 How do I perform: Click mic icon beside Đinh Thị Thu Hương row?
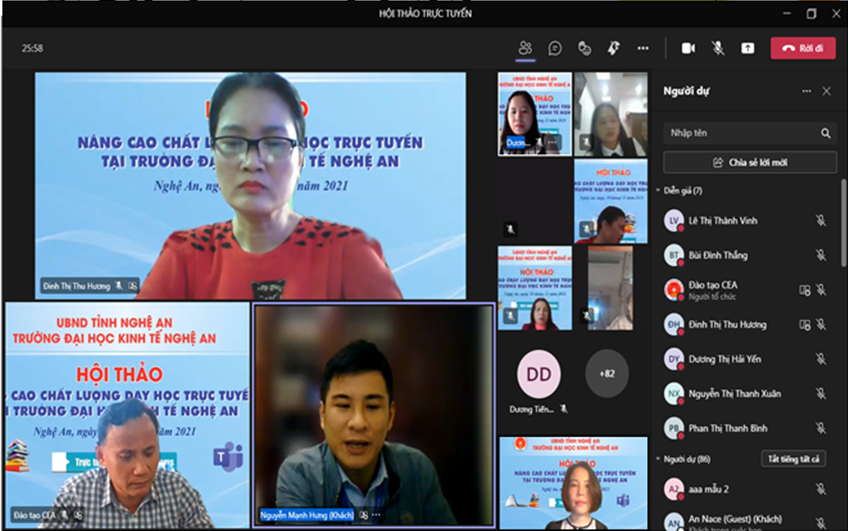(x=821, y=324)
